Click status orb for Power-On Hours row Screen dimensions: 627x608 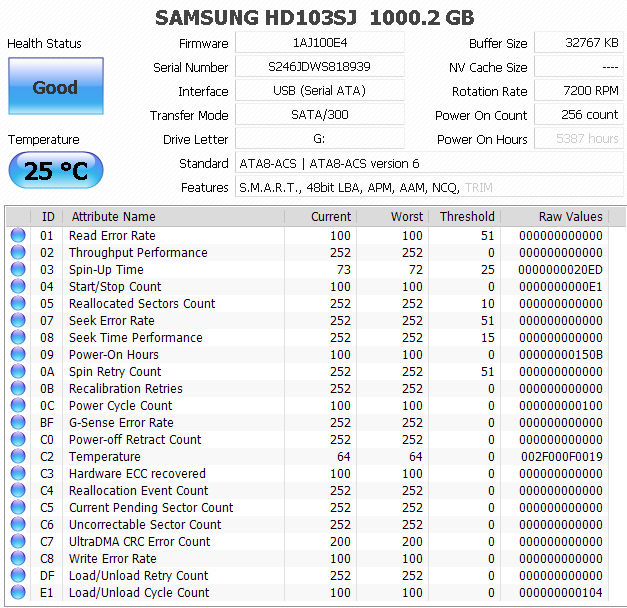(18, 354)
